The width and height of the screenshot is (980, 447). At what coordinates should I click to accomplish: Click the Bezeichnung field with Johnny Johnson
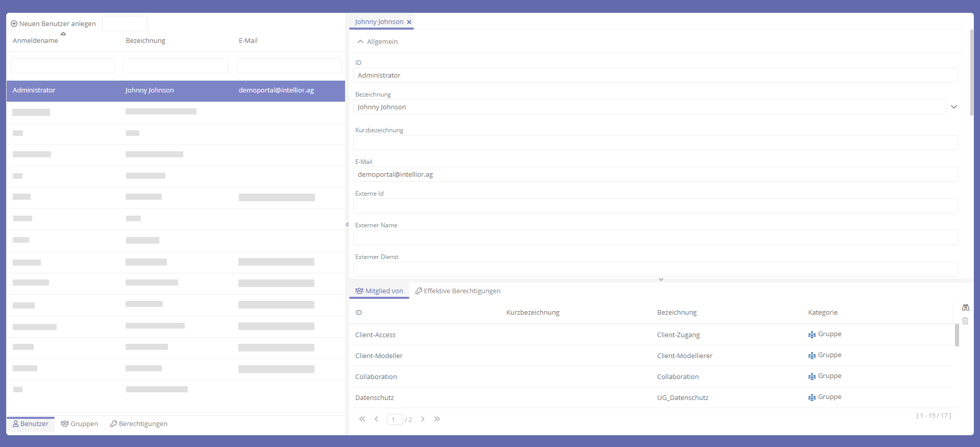(649, 107)
